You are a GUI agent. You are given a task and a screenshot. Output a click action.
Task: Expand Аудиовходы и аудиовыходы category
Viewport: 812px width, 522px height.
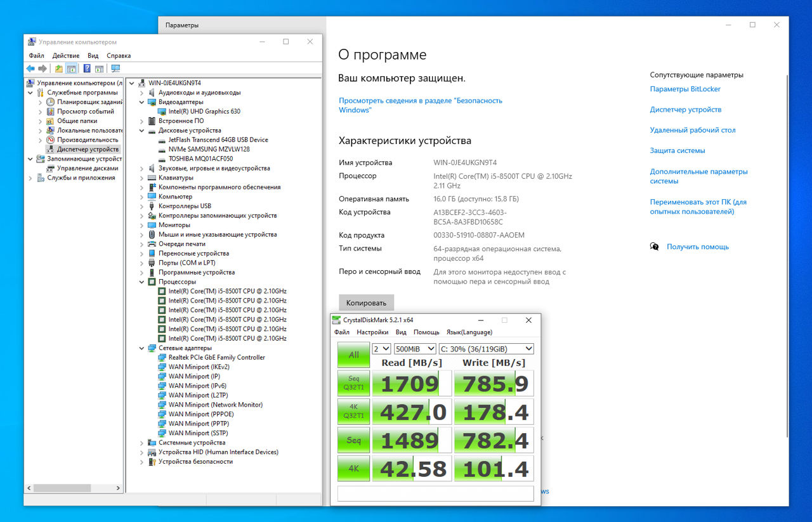click(142, 93)
